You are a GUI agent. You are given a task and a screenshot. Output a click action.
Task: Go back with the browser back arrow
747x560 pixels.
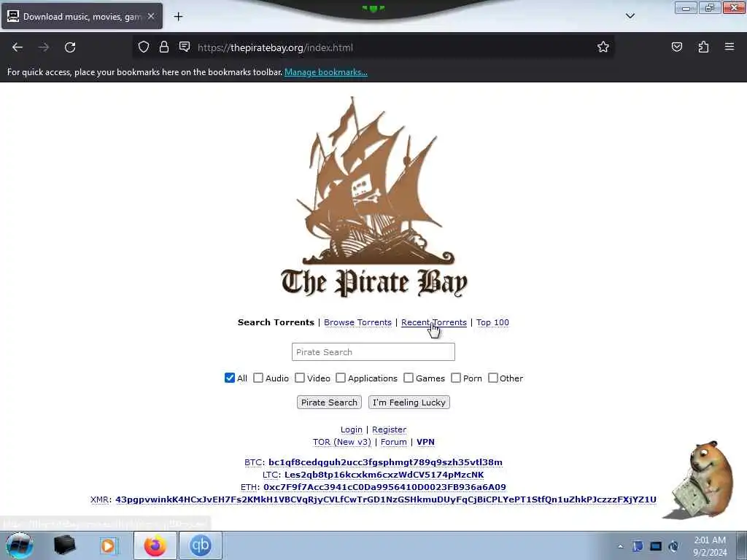point(18,47)
